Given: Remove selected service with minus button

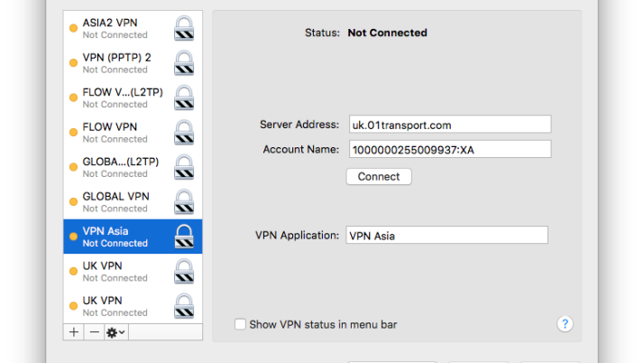Looking at the screenshot, I should pos(94,332).
